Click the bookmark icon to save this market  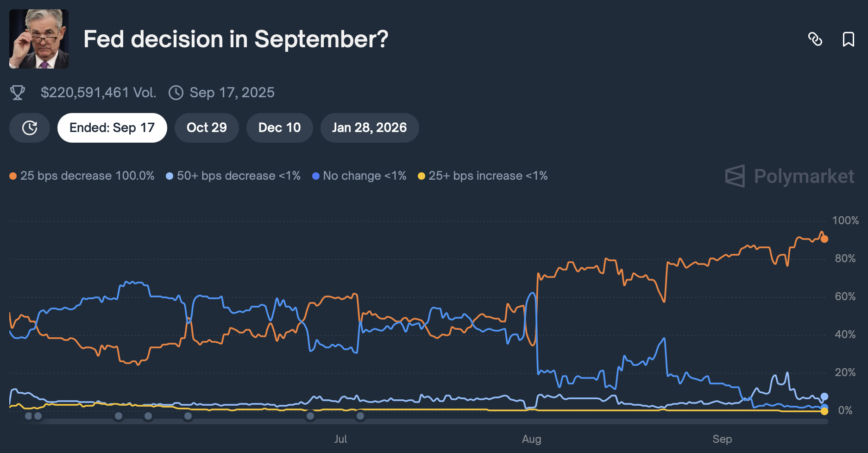(849, 40)
